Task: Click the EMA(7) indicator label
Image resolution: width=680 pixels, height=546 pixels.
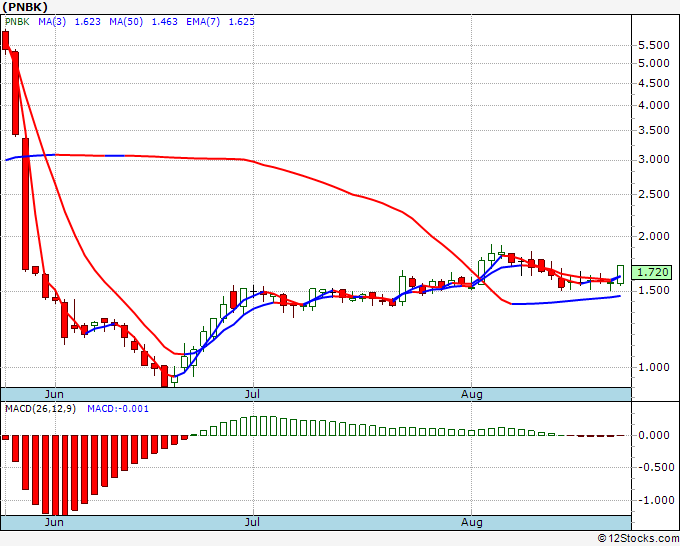Action: click(203, 22)
